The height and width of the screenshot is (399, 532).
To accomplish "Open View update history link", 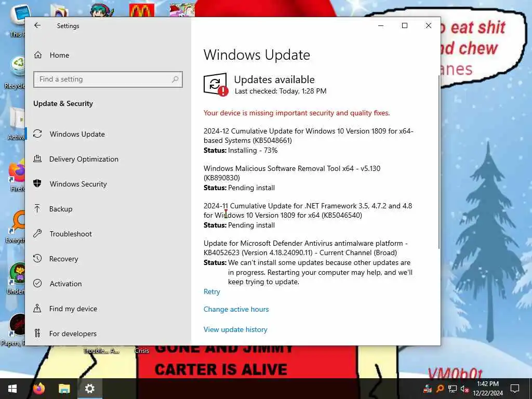I will click(235, 329).
